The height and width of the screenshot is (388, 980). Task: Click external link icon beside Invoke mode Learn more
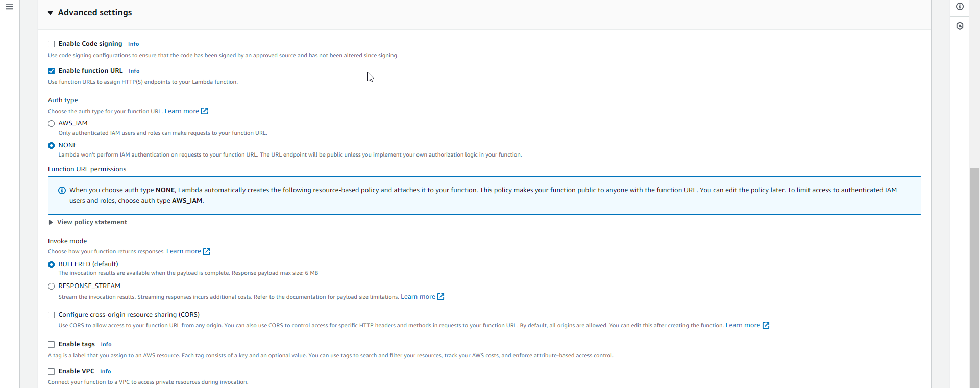click(207, 251)
